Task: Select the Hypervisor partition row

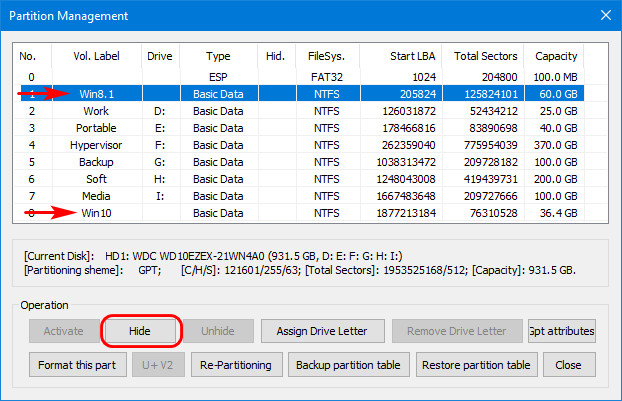Action: (x=299, y=145)
